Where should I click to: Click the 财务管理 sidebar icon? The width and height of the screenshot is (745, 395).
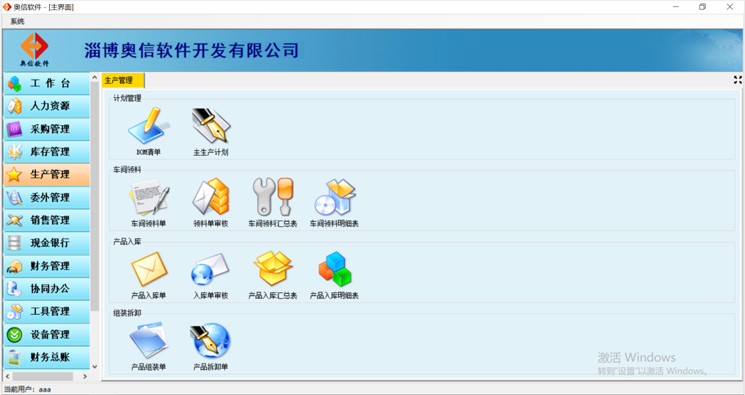click(x=14, y=266)
